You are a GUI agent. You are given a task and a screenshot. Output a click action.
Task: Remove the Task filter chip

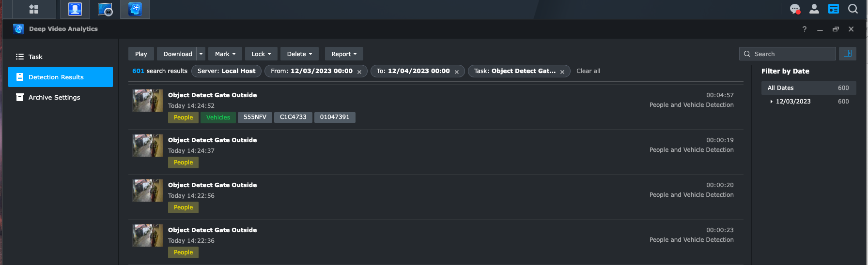pos(562,72)
